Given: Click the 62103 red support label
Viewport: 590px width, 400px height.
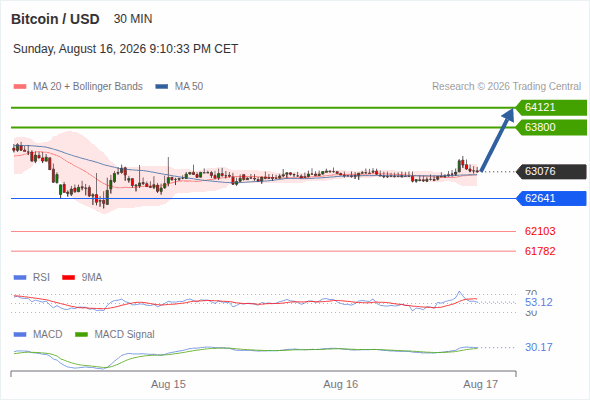Looking at the screenshot, I should [x=540, y=231].
